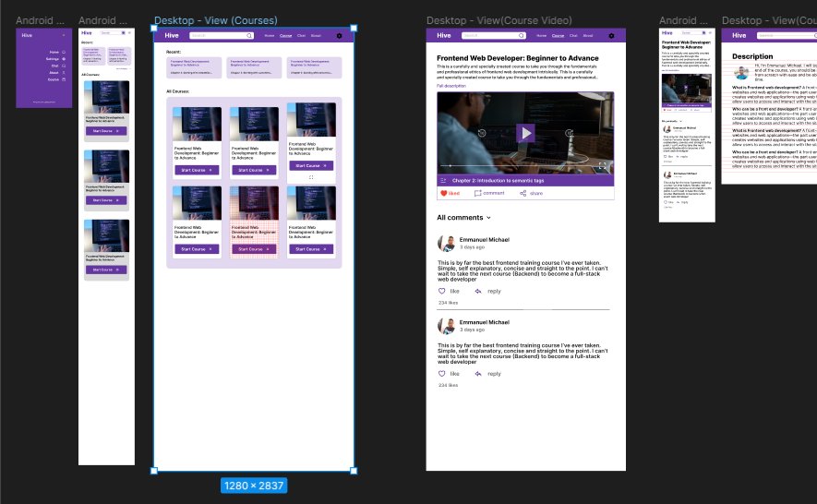Click the "Frontend Web Developer: Beginner to Advance" heading

point(517,58)
